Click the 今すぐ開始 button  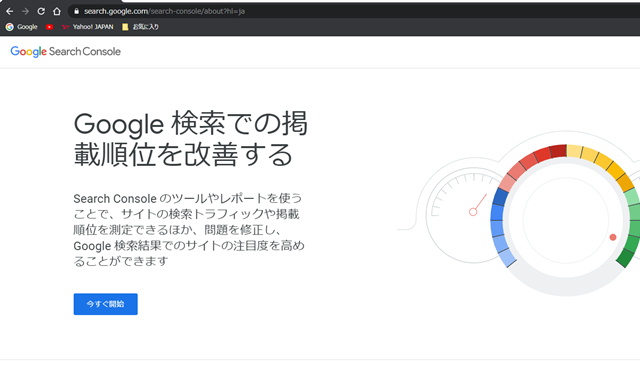coord(105,304)
